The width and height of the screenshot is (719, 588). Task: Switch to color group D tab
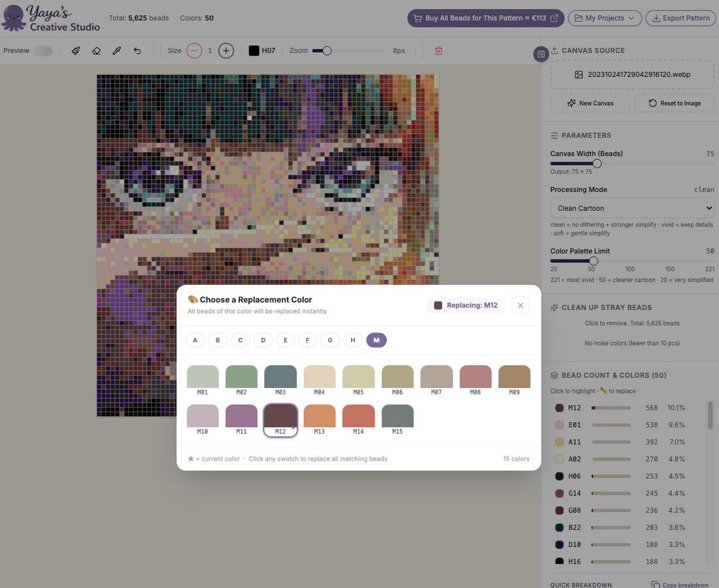tap(263, 340)
